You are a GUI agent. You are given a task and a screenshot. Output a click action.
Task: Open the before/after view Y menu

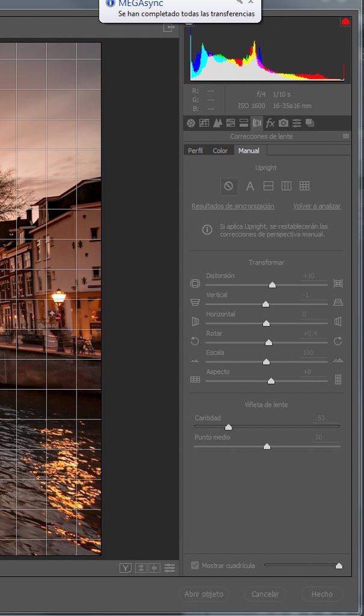point(126,568)
